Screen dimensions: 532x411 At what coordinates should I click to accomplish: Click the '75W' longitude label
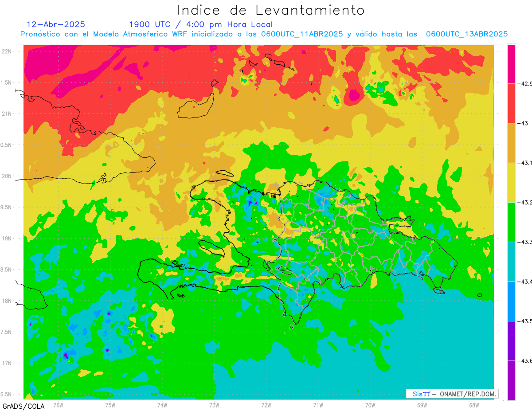(x=110, y=405)
